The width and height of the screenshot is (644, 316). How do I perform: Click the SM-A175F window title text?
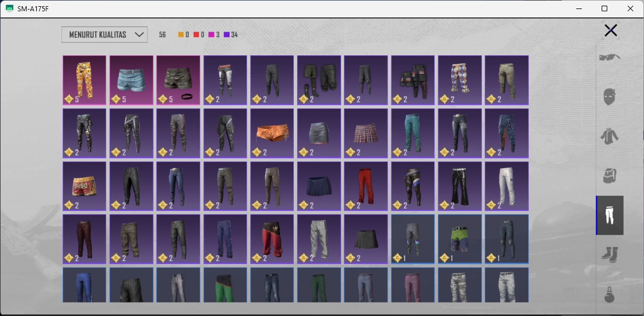click(x=33, y=8)
